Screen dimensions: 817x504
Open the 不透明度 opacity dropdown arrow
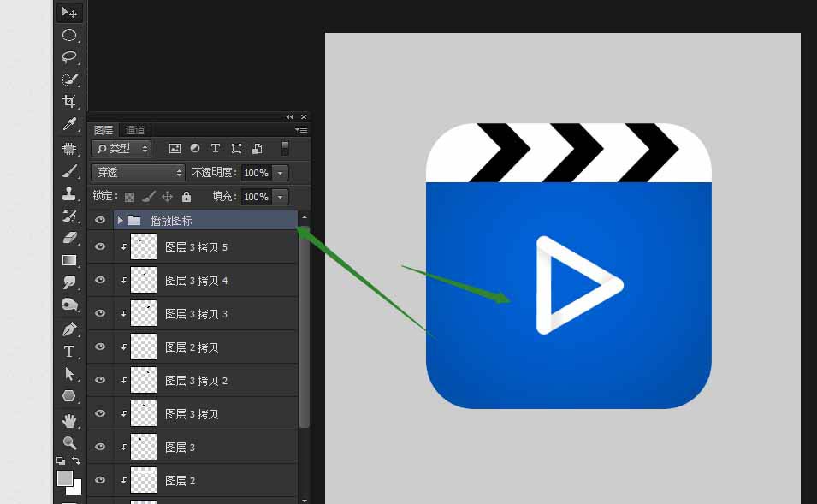pos(281,173)
